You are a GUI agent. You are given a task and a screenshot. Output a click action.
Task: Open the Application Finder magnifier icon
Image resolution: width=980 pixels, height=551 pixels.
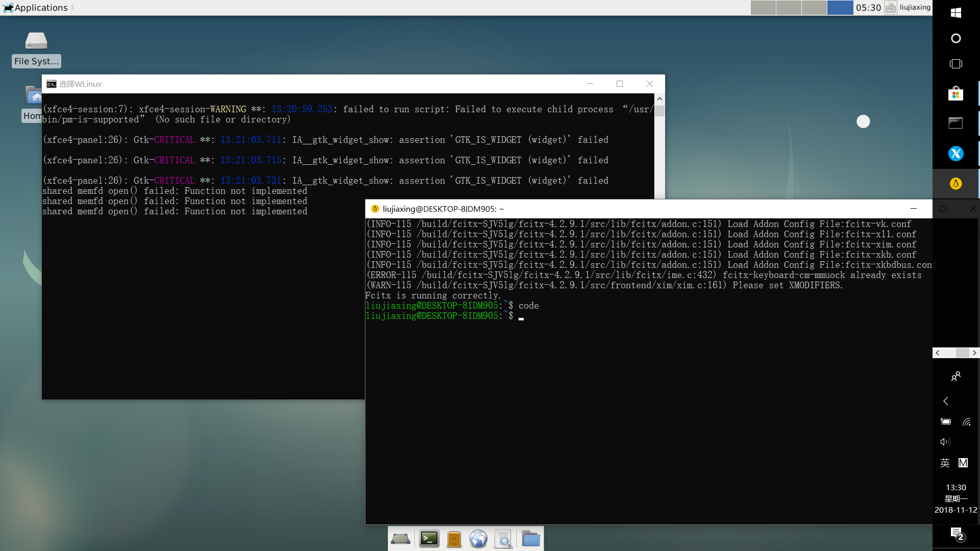[x=504, y=538]
